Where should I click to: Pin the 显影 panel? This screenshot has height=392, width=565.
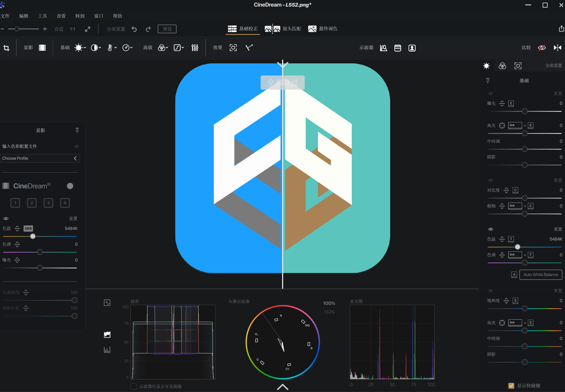tap(77, 130)
